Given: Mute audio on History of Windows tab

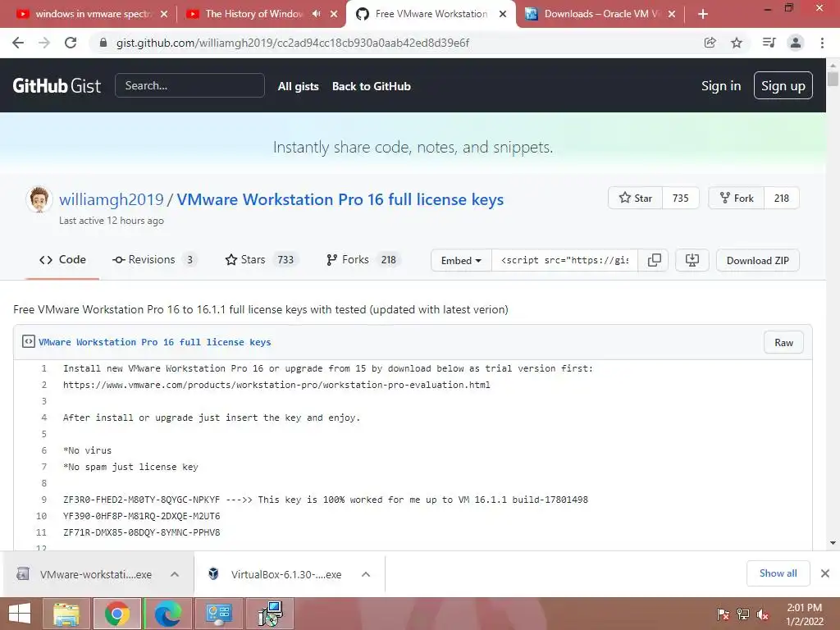Looking at the screenshot, I should click(x=316, y=14).
